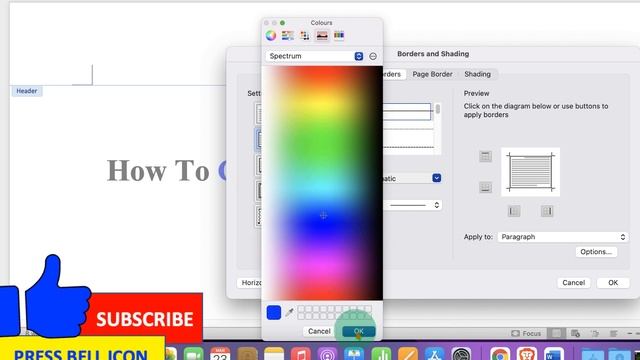640x360 pixels.
Task: Switch to Web Layout view in status bar
Action: [x=576, y=333]
